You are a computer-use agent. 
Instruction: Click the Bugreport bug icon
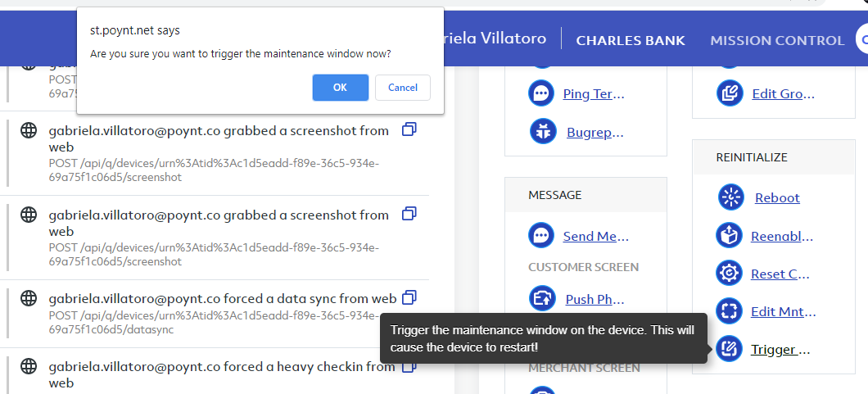tap(543, 132)
